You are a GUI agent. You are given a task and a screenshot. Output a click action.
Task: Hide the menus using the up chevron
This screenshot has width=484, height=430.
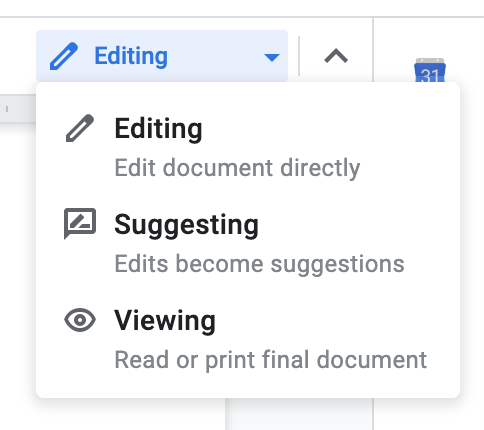(x=336, y=56)
